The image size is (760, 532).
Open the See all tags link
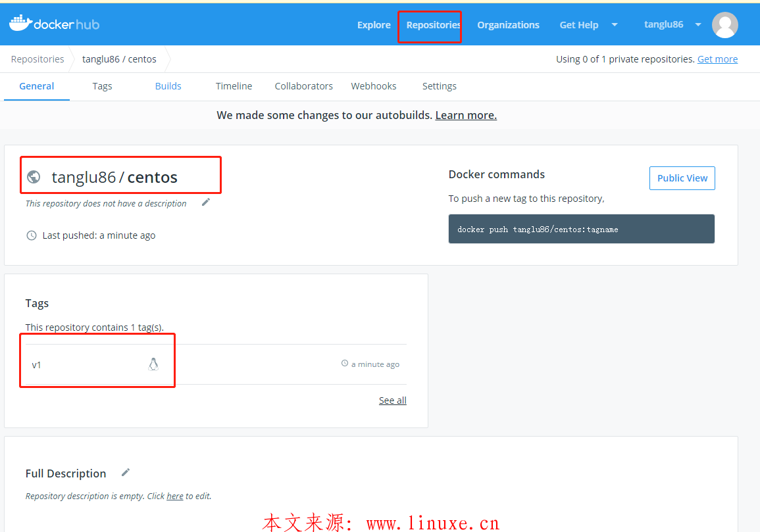(393, 400)
